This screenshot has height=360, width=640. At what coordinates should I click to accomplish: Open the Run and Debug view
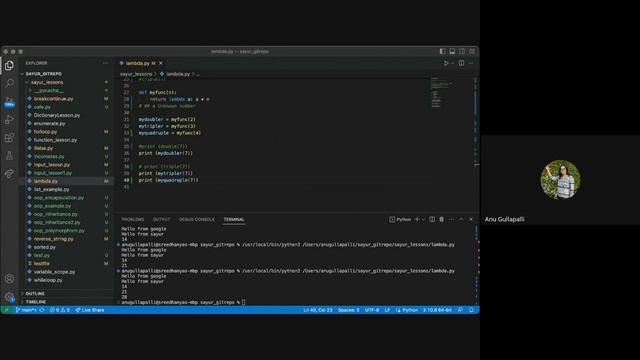[9, 120]
